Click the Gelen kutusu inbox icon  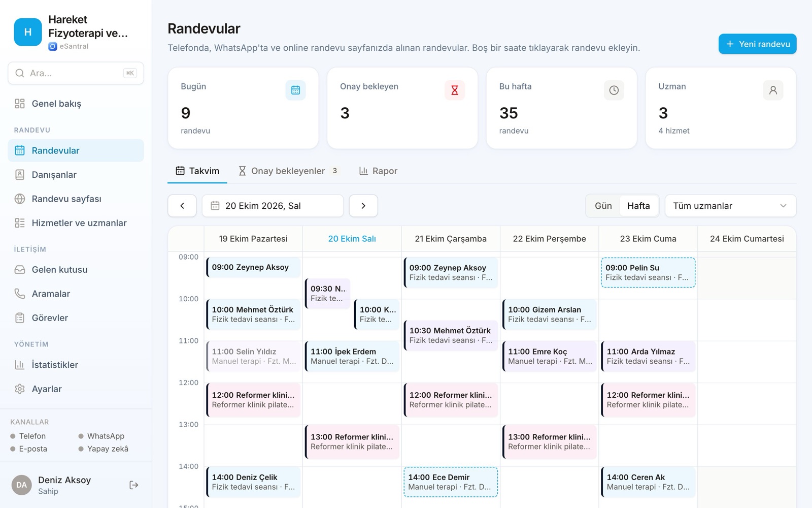point(20,270)
